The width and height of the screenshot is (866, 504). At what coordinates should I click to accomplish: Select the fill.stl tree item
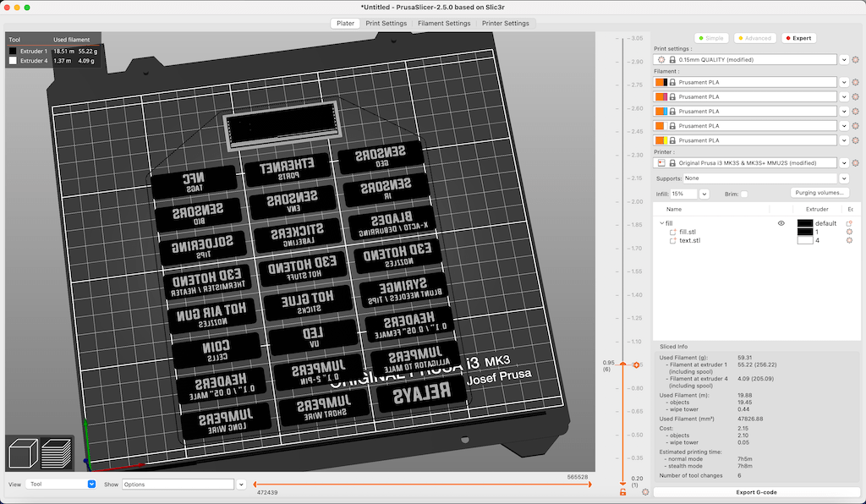point(687,233)
